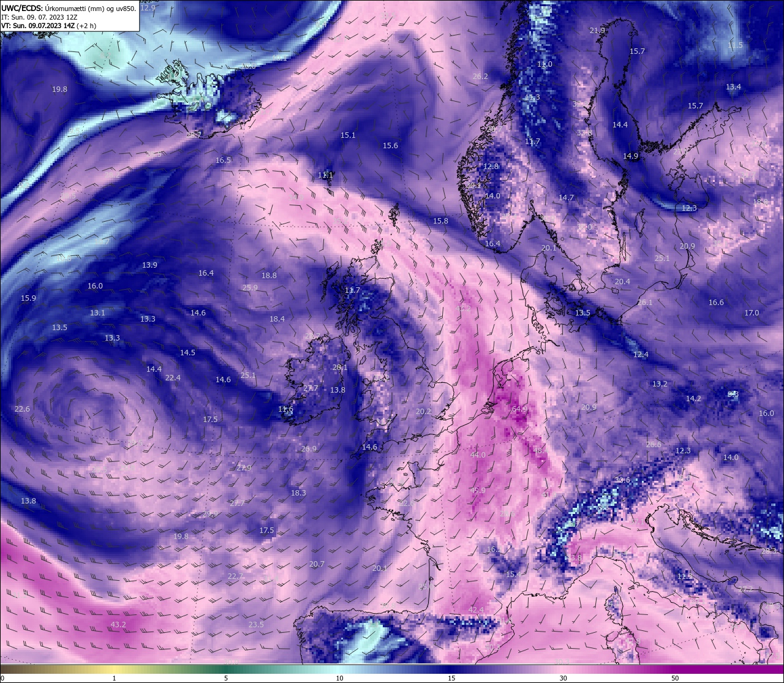
Task: Click the colorbar tick labeled 10
Action: (339, 678)
